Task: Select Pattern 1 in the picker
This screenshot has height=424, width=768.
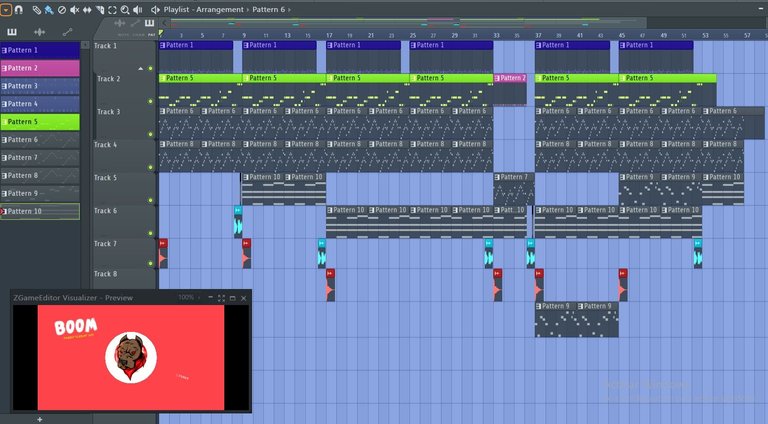Action: point(40,50)
